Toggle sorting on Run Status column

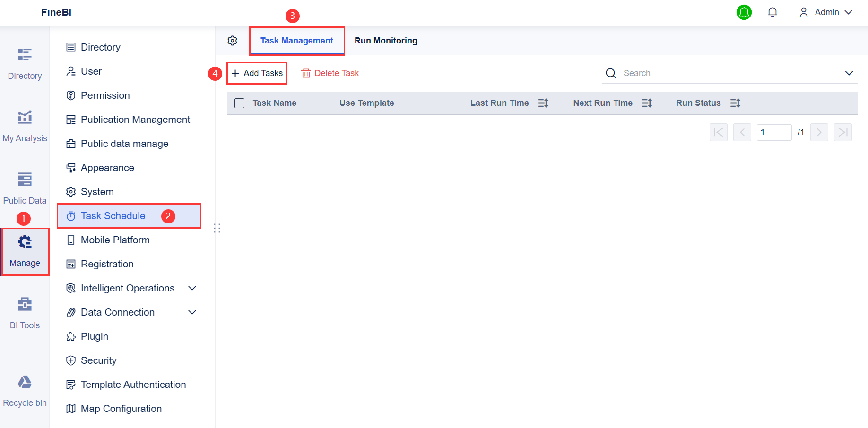735,103
